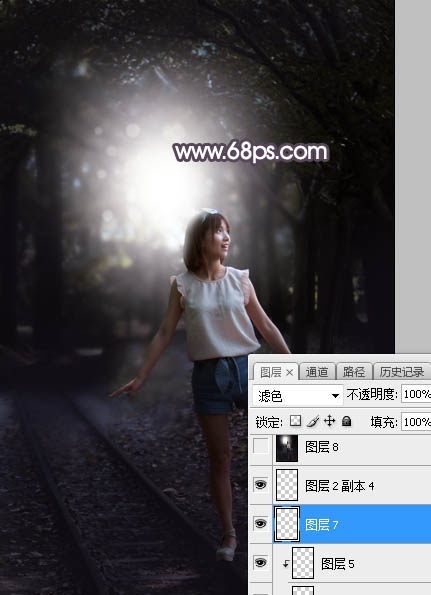Click the lock transparent pixels icon
The width and height of the screenshot is (431, 595).
295,421
